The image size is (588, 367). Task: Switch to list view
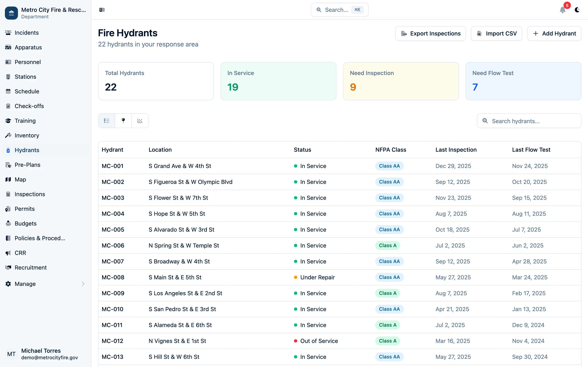(x=106, y=121)
